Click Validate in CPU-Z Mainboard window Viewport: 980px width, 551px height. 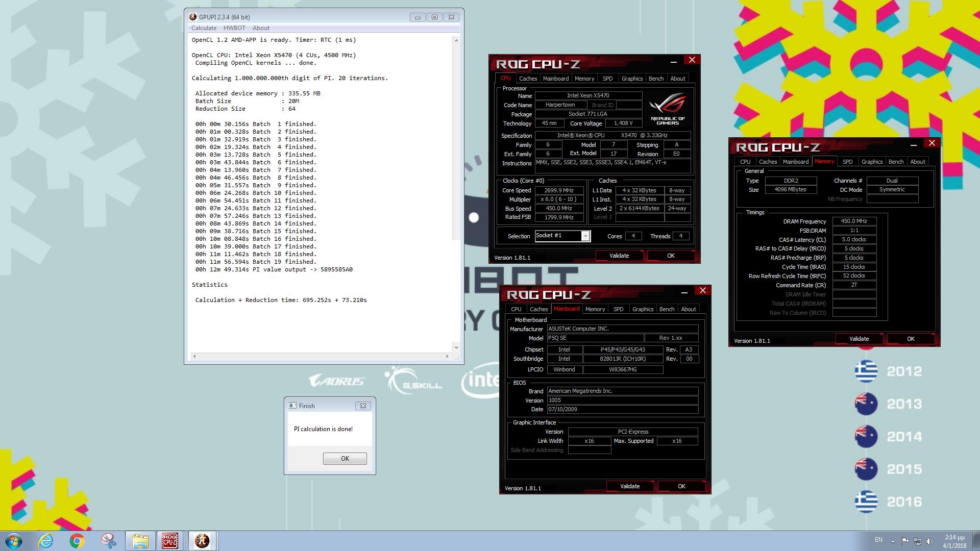tap(630, 486)
